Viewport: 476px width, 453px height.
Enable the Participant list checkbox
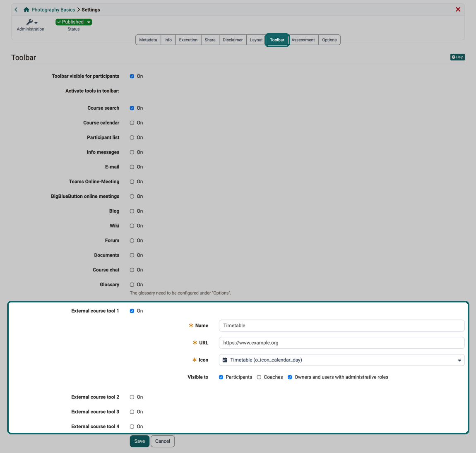pos(132,137)
